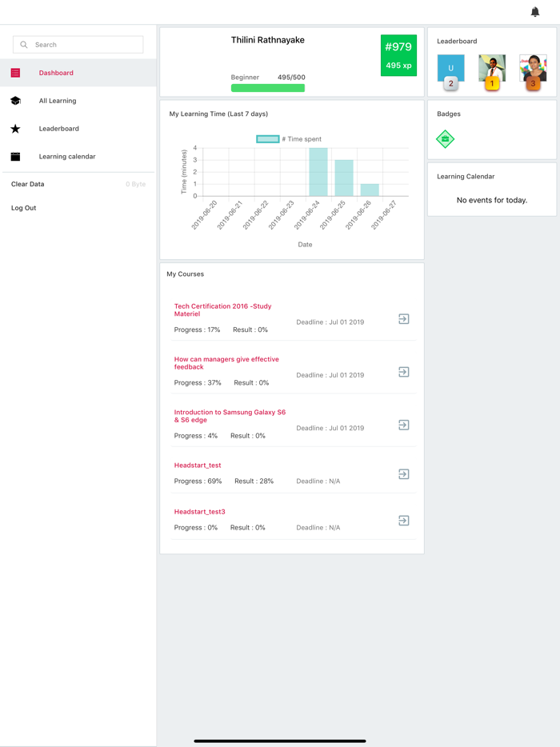Click the green #979 rank badge
Viewport: 560px width, 747px height.
pyautogui.click(x=398, y=55)
